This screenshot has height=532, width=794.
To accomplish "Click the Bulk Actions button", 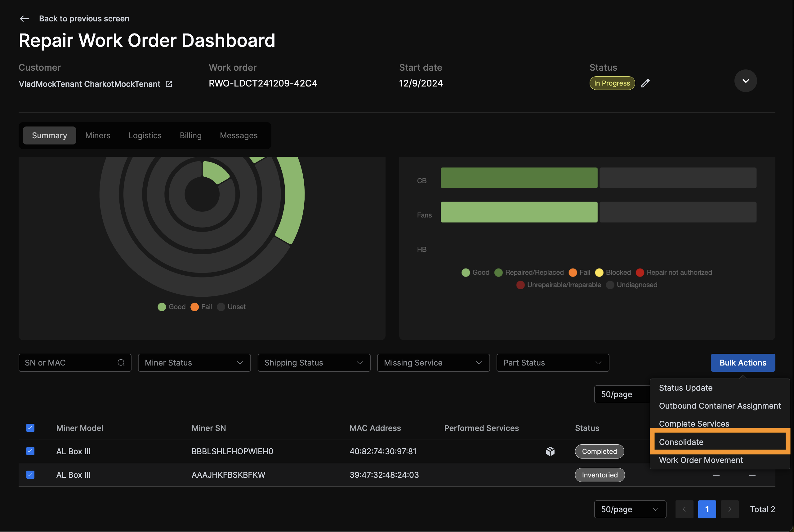I will pyautogui.click(x=743, y=363).
